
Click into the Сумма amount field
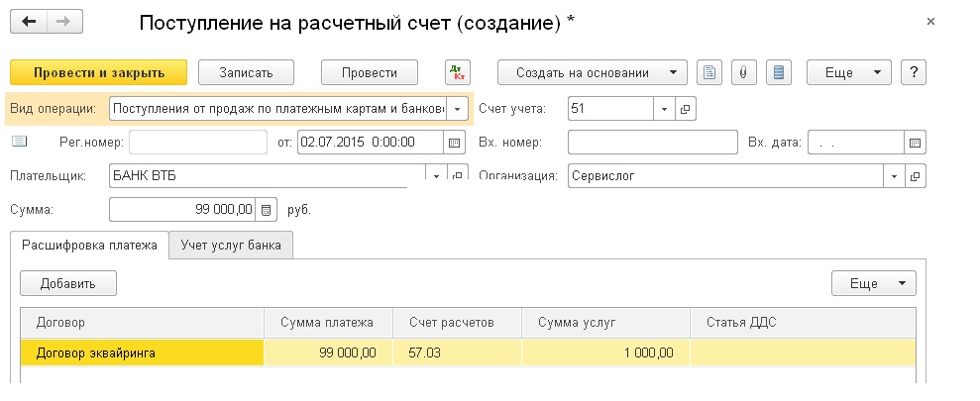[x=183, y=210]
